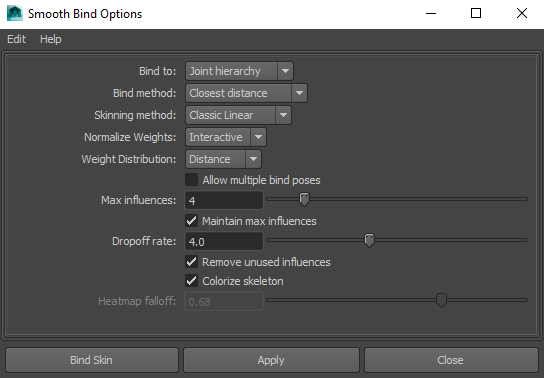Open the Bind method dropdown
The height and width of the screenshot is (378, 544).
(246, 93)
